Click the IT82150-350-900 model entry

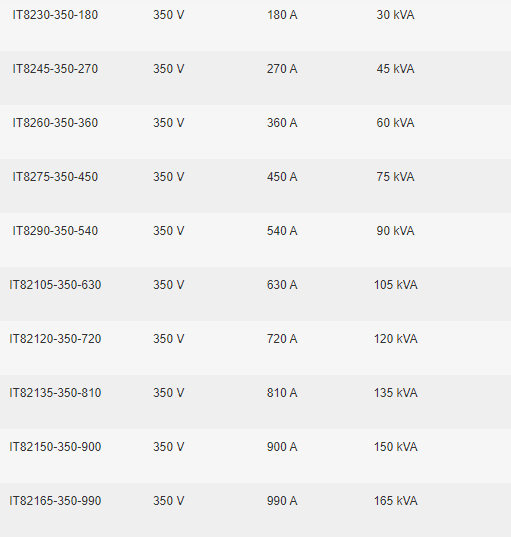[55, 447]
